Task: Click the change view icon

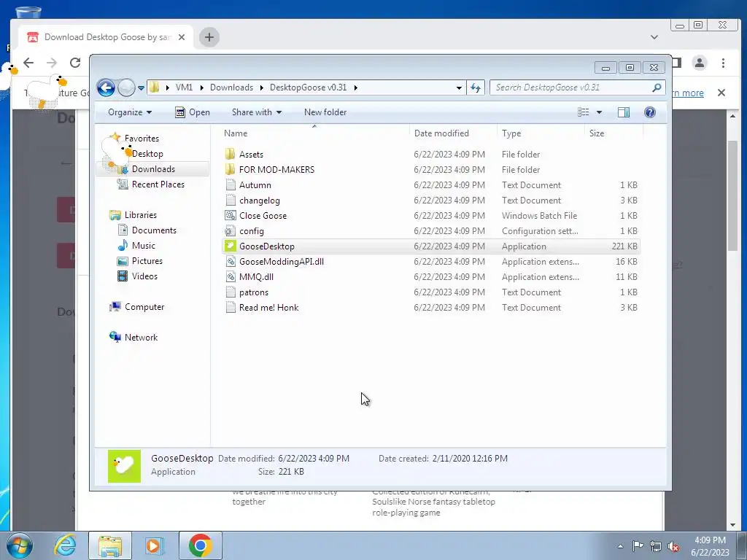Action: coord(584,112)
